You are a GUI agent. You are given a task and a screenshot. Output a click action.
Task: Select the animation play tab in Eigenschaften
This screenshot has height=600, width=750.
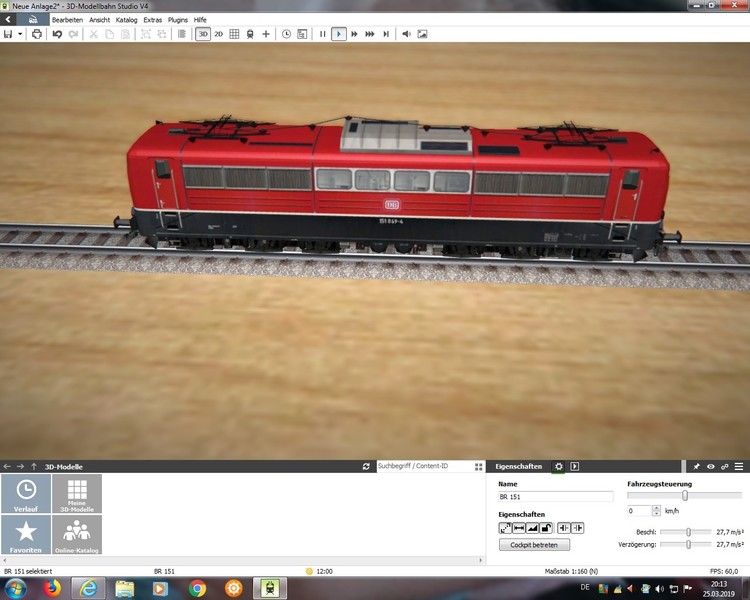(575, 467)
